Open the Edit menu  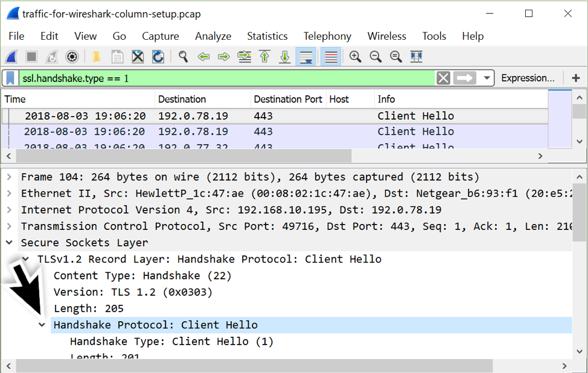coord(49,36)
